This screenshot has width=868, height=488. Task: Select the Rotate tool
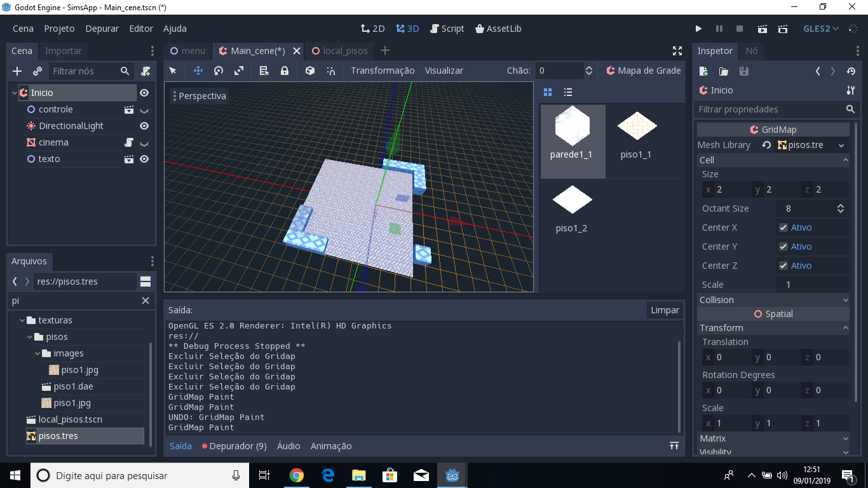218,71
